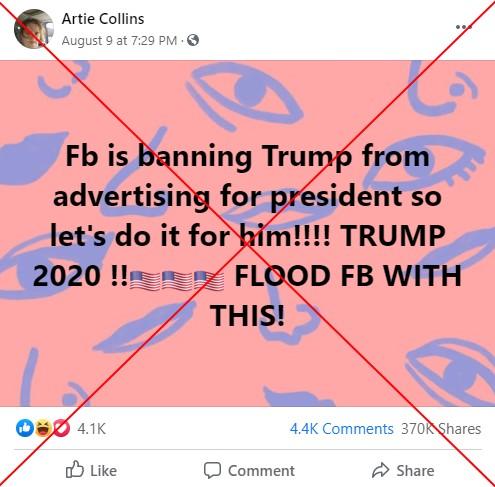The width and height of the screenshot is (495, 487).
Task: Open the Comment button text
Action: tap(261, 471)
